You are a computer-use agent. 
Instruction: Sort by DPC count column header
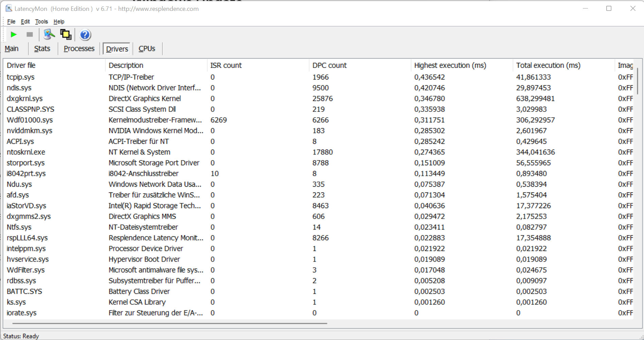coord(360,65)
